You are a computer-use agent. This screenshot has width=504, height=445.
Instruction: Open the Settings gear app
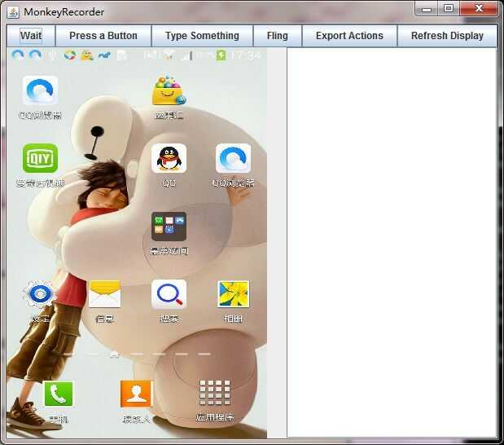click(40, 294)
